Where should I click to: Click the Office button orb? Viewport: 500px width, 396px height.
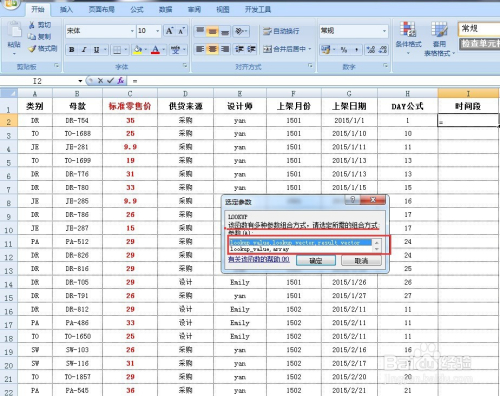[11, 4]
